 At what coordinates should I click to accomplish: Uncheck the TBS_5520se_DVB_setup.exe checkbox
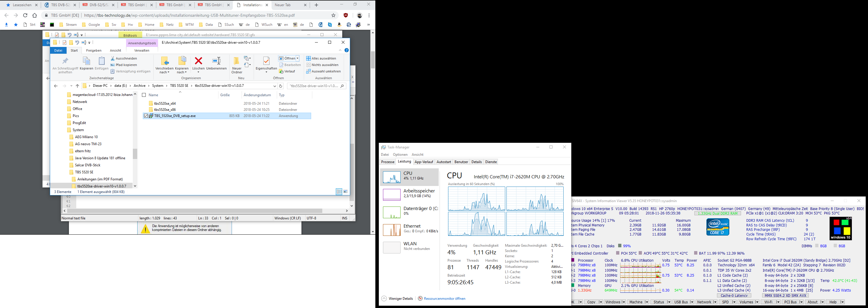(146, 116)
